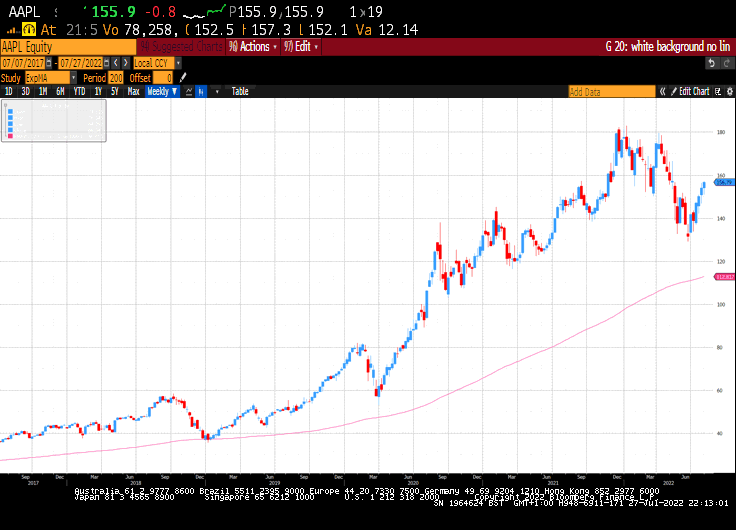The width and height of the screenshot is (736, 530).
Task: Open the start date calendar picker
Action: point(49,63)
